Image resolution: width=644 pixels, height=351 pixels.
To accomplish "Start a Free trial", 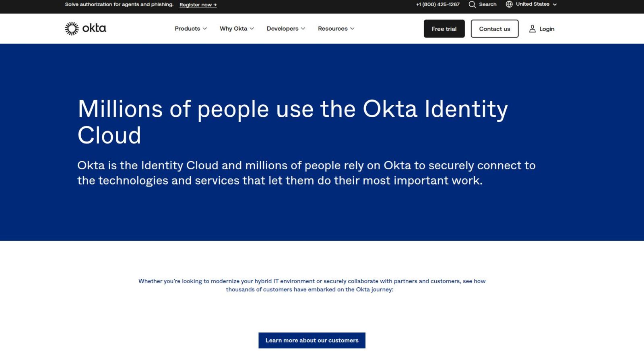I will (x=444, y=29).
